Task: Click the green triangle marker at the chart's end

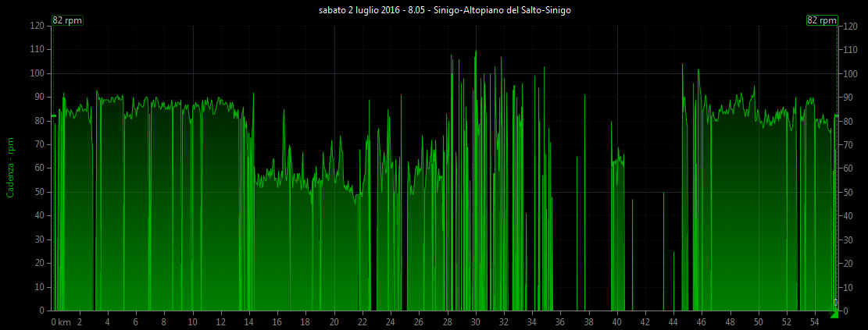Action: click(833, 314)
